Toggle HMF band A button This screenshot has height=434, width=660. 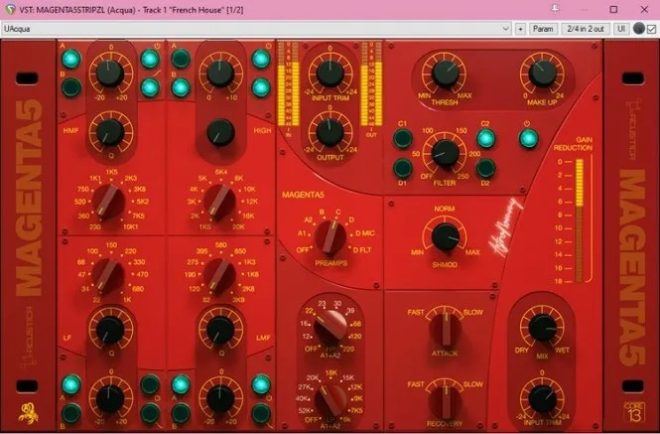[71, 59]
